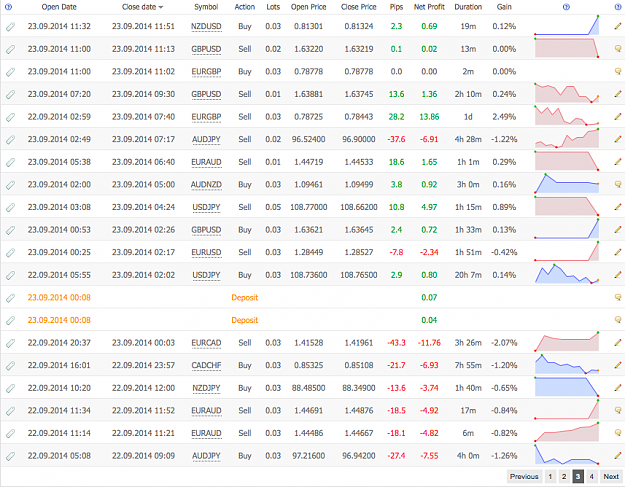Go to page 2 of trades
Screen dimensions: 625x487
pyautogui.click(x=564, y=476)
